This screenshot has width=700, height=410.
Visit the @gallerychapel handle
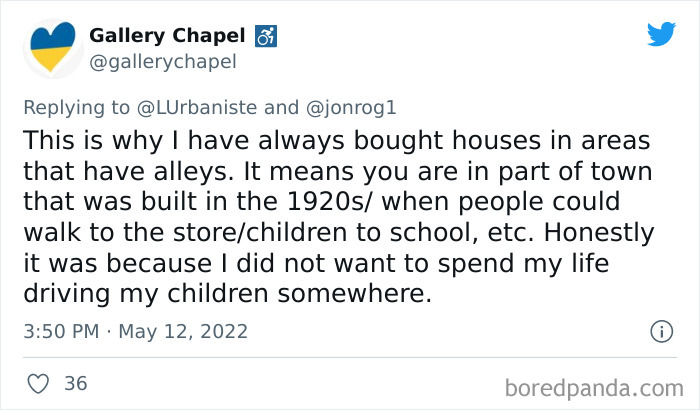click(x=163, y=62)
